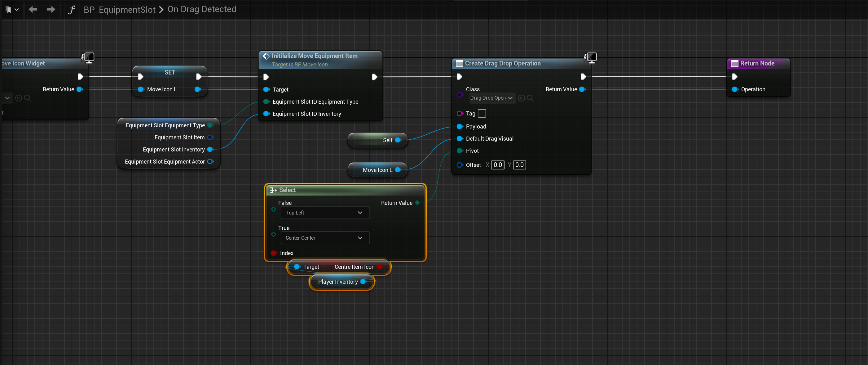
Task: Click the back navigation arrow
Action: click(x=33, y=9)
